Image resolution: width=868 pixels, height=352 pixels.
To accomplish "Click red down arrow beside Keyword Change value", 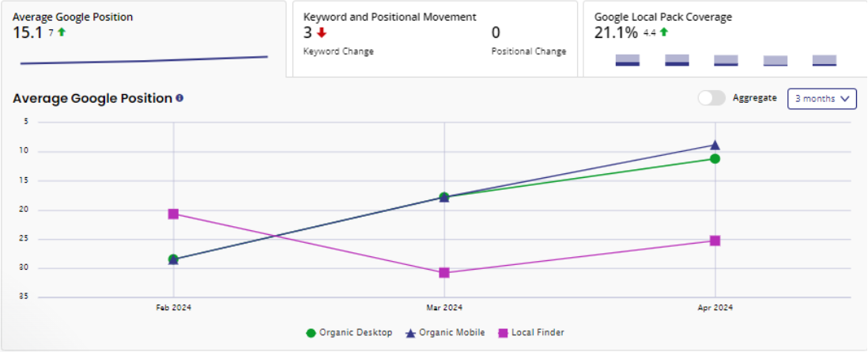I will point(321,32).
